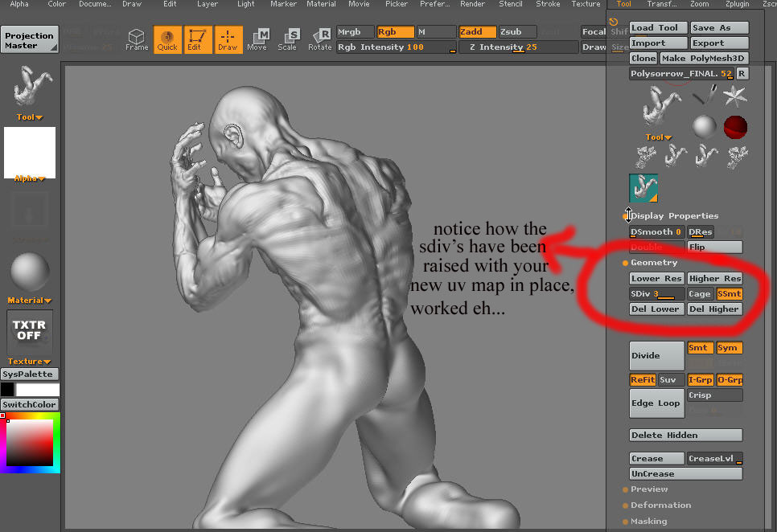Enable Zsub sculpt mode
The height and width of the screenshot is (532, 777).
point(517,31)
